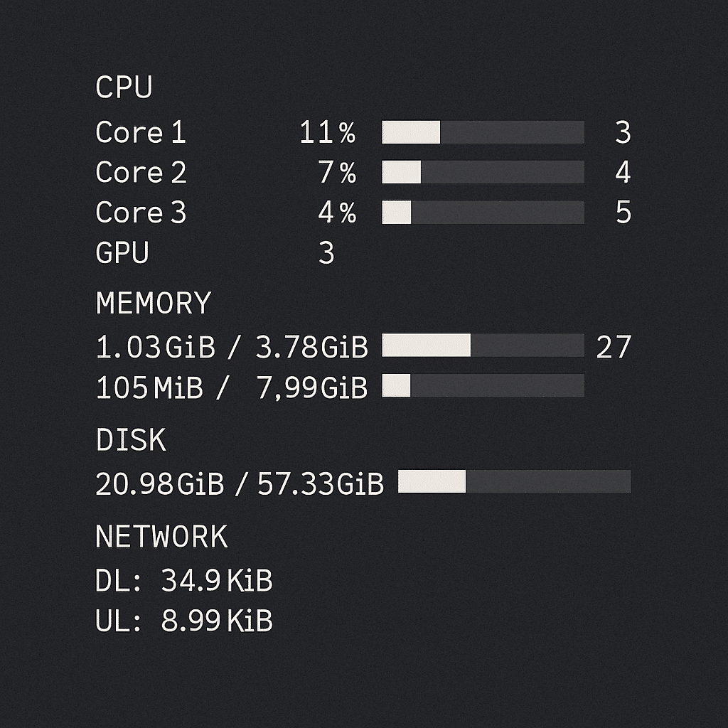Click the swap usage bar next to 105 MiB
The image size is (728, 728).
pyautogui.click(x=483, y=386)
